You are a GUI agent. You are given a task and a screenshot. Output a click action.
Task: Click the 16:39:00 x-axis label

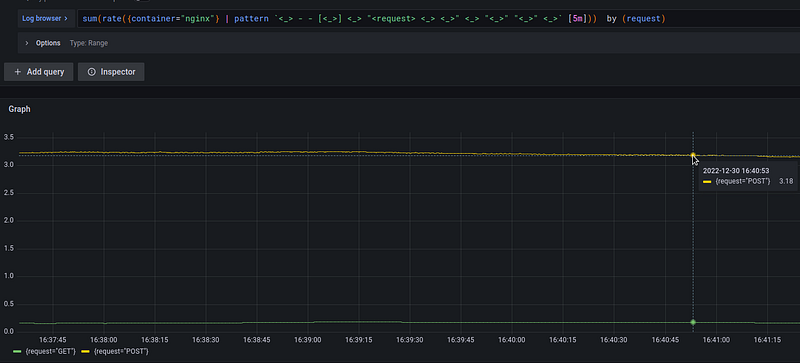click(308, 340)
